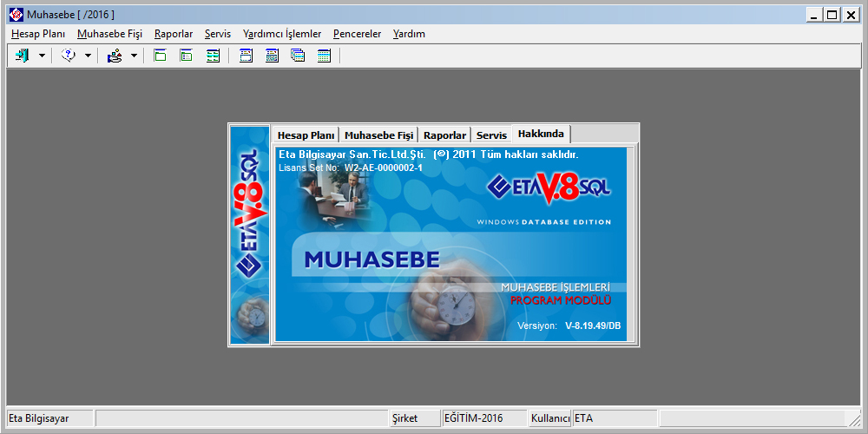Click the empty green window toolbar icon
This screenshot has width=868, height=434.
coord(160,56)
